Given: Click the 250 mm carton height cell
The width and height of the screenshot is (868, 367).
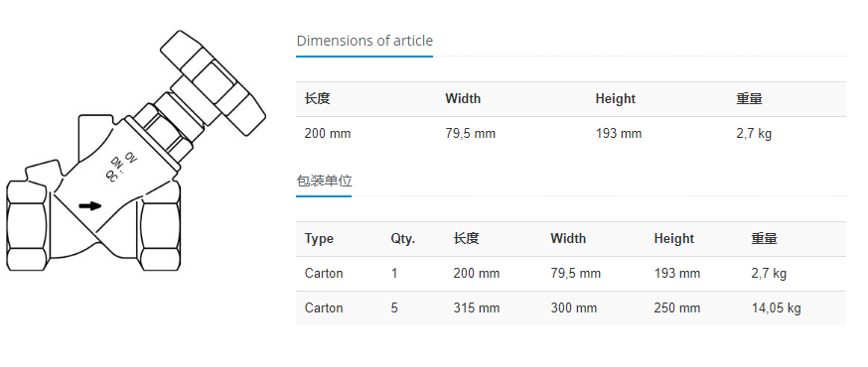Looking at the screenshot, I should point(677,307).
